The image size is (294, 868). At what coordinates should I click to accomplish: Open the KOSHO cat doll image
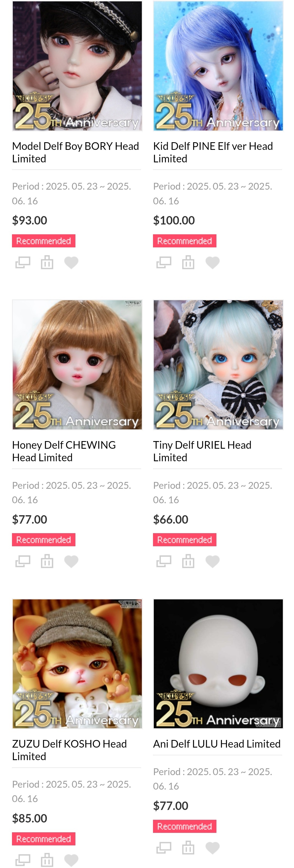coord(77,663)
